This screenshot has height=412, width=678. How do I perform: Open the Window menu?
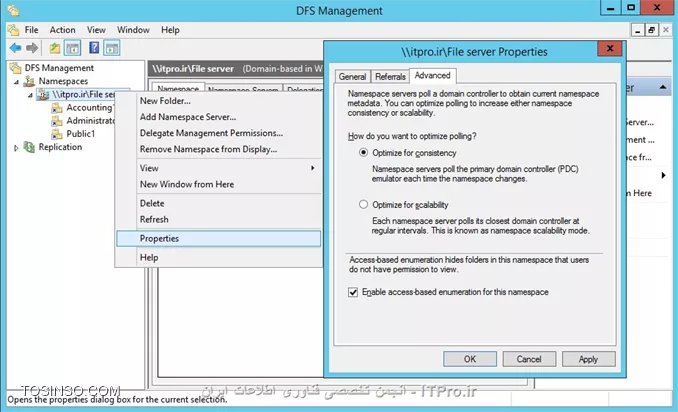(x=133, y=30)
